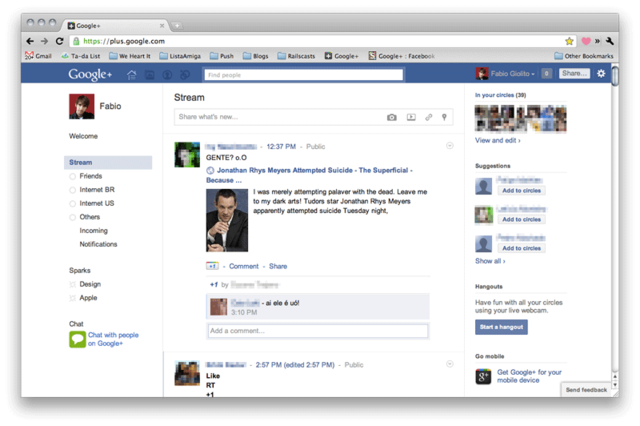The width and height of the screenshot is (640, 426).
Task: Click the browser back arrow
Action: (30, 41)
